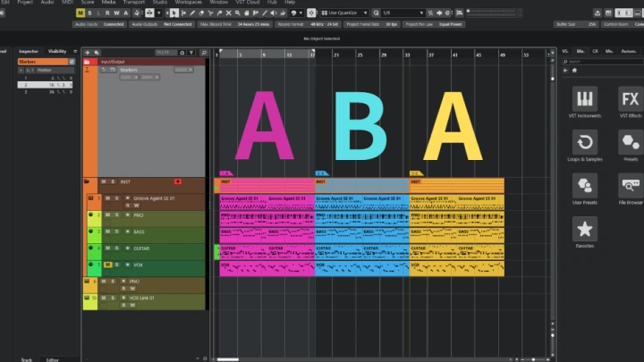Viewport: 644px width, 362px height.
Task: Select the Split scissors tool
Action: tap(210, 13)
